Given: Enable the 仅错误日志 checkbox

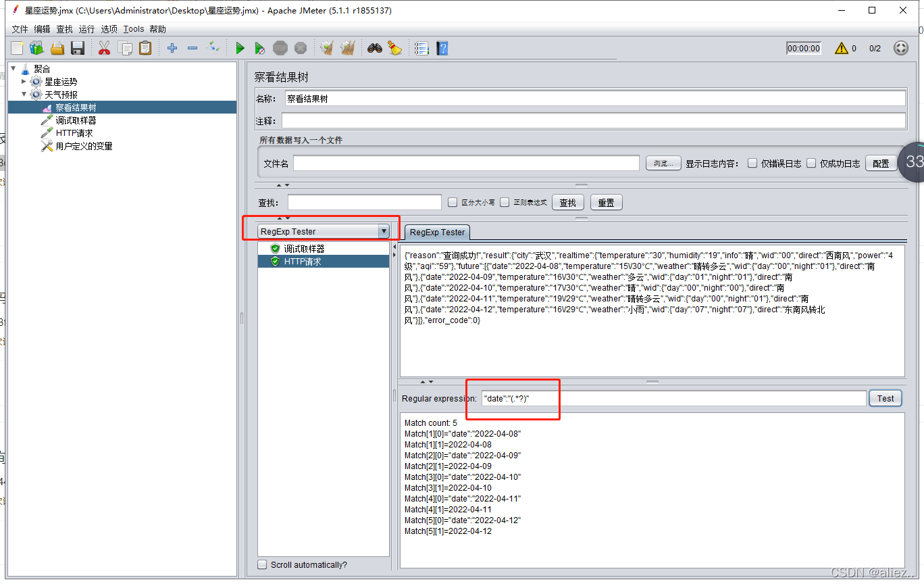Looking at the screenshot, I should tap(752, 164).
